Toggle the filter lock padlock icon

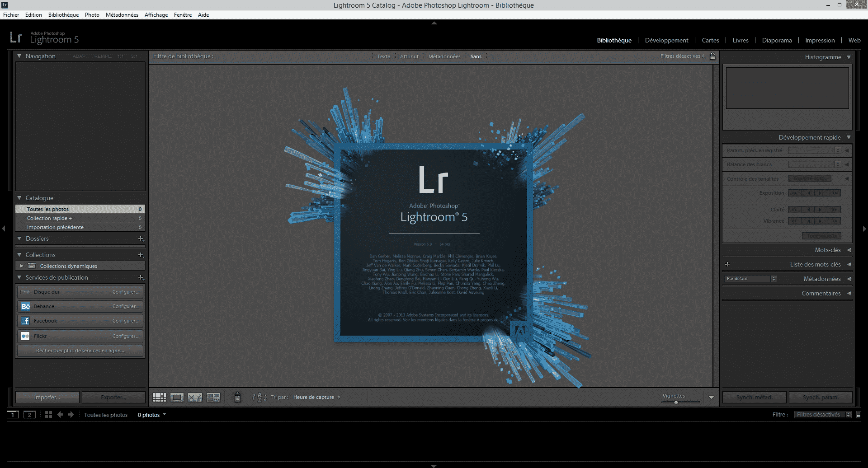pyautogui.click(x=713, y=56)
